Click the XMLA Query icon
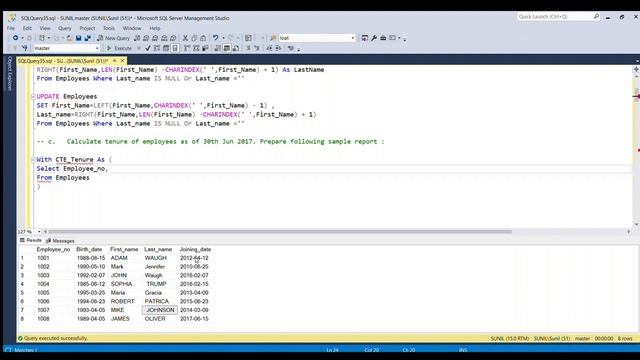 (164, 38)
